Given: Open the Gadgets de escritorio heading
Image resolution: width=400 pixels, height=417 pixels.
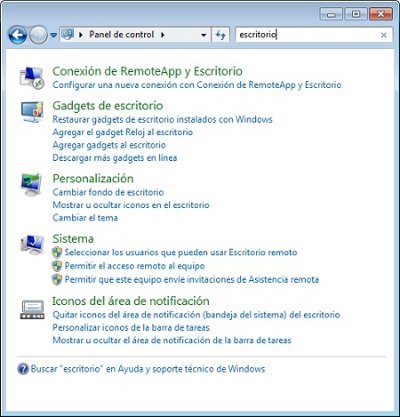Looking at the screenshot, I should [108, 106].
